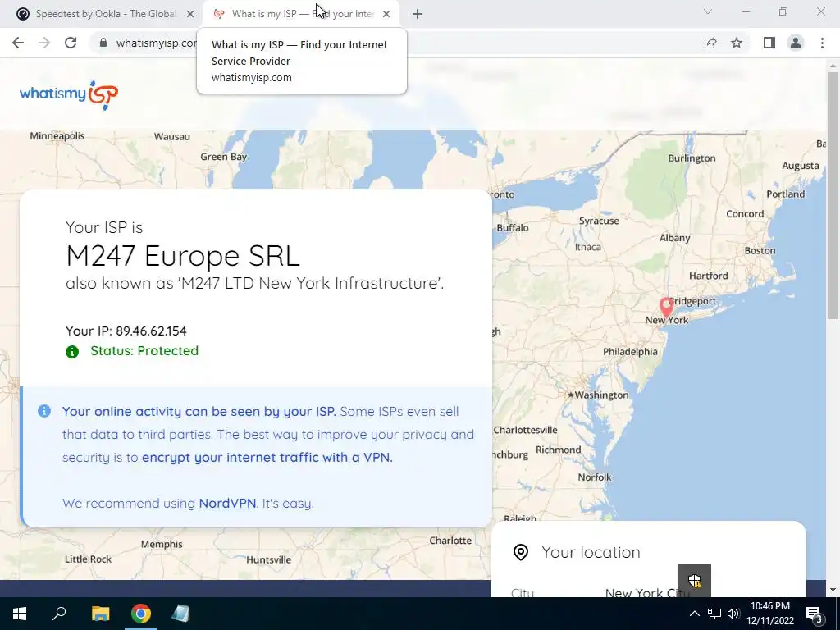This screenshot has height=630, width=840.
Task: Click the Chrome taskbar icon
Action: coord(141,614)
